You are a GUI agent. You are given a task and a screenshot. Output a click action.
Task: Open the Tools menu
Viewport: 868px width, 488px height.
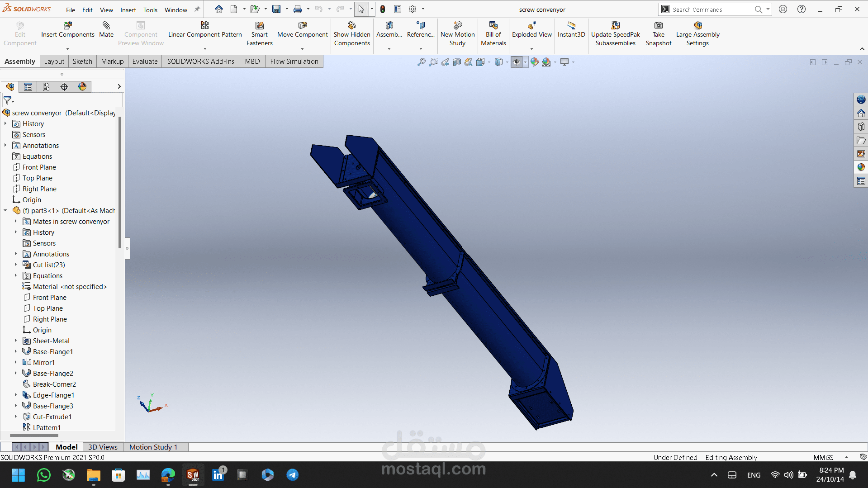150,10
